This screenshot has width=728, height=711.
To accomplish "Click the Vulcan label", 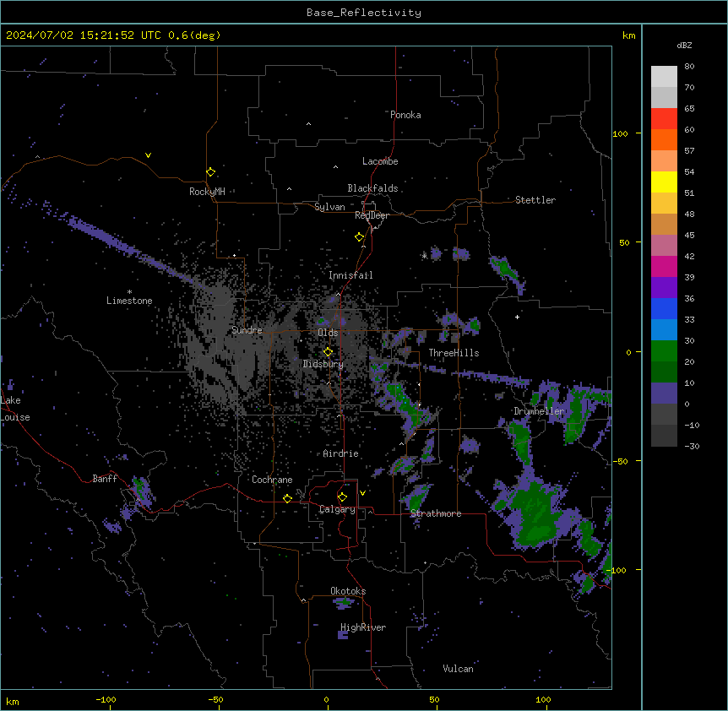I will 459,669.
